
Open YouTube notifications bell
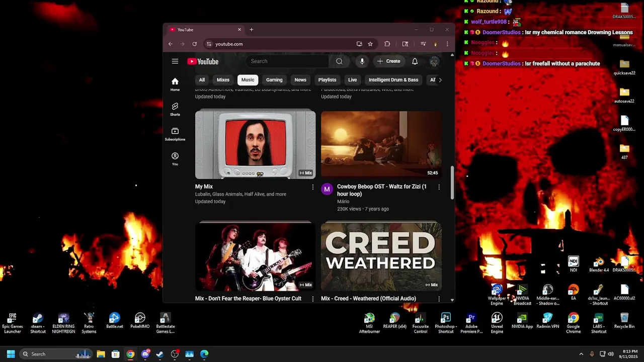click(415, 61)
